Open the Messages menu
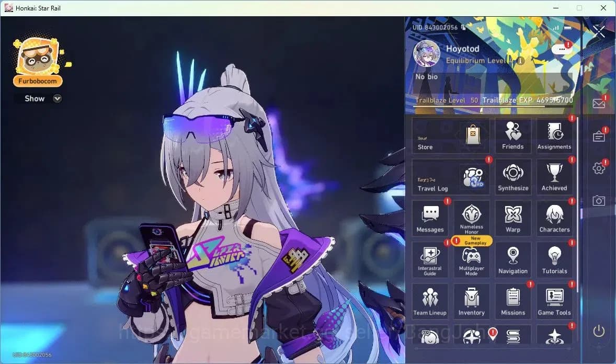Image resolution: width=616 pixels, height=364 pixels. point(430,219)
